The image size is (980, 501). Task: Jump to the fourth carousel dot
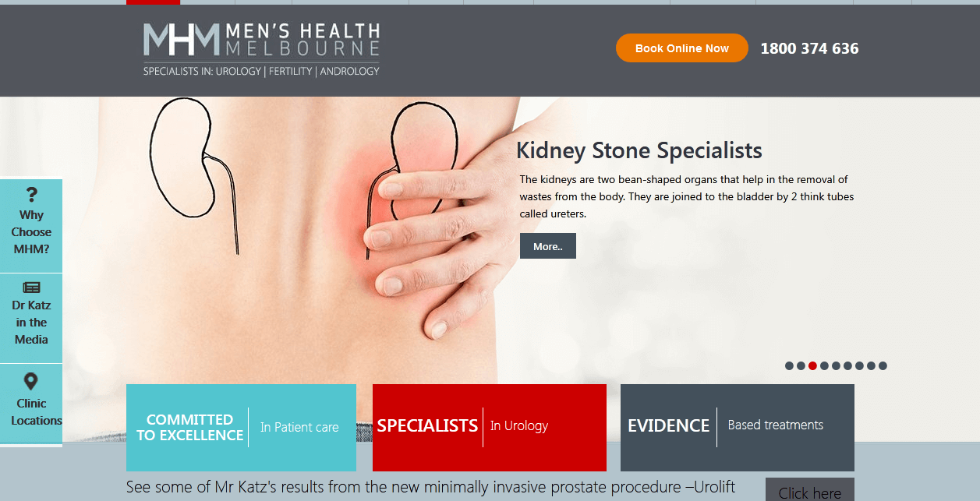coord(824,366)
